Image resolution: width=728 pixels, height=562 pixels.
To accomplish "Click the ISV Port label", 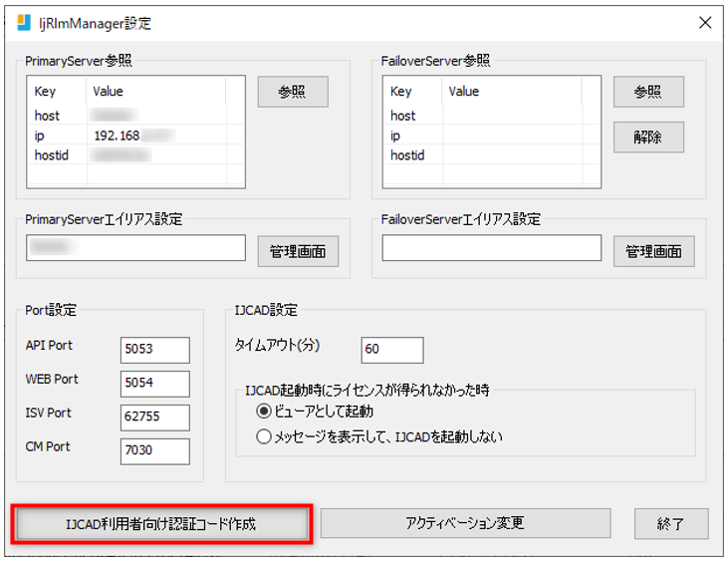I will point(49,413).
